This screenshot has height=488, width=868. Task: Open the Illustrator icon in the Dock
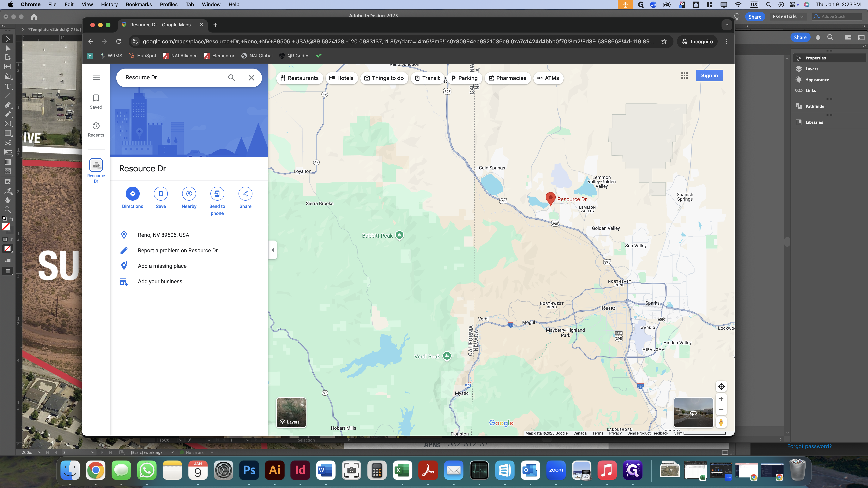coord(275,470)
